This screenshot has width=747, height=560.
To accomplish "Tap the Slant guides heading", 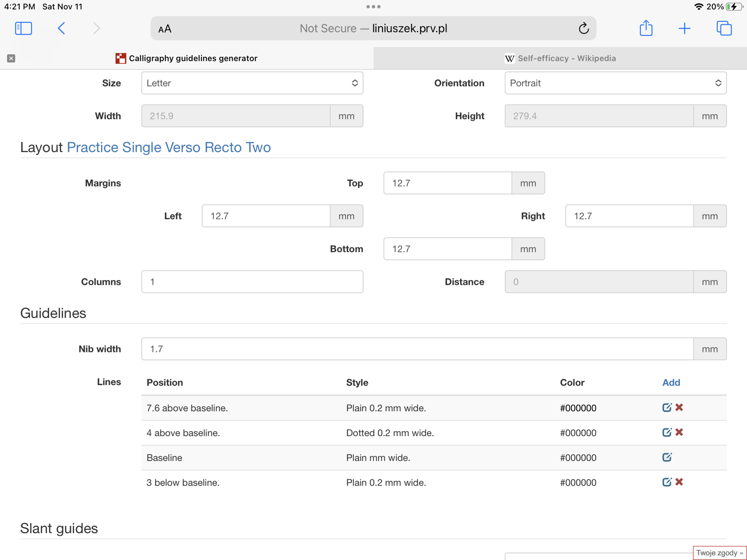I will [59, 528].
